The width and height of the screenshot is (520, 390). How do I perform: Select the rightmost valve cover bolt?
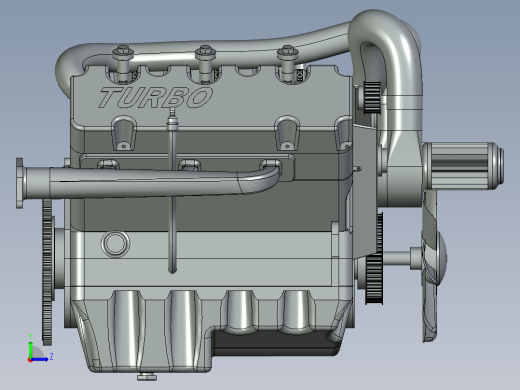(x=288, y=63)
